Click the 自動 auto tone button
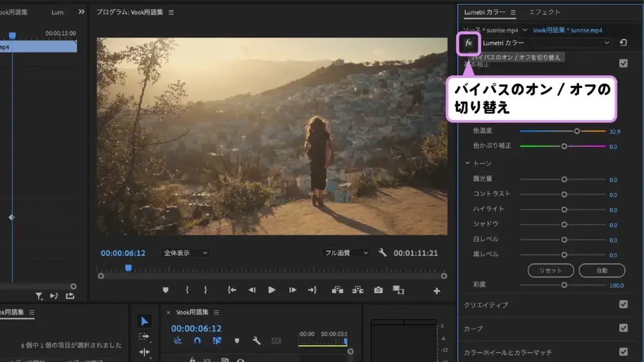This screenshot has width=644, height=362. pos(602,270)
